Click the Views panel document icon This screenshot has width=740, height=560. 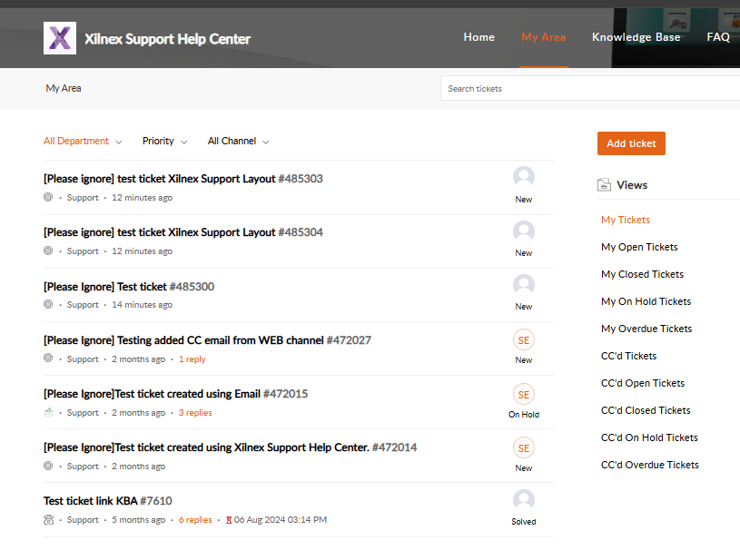coord(604,185)
